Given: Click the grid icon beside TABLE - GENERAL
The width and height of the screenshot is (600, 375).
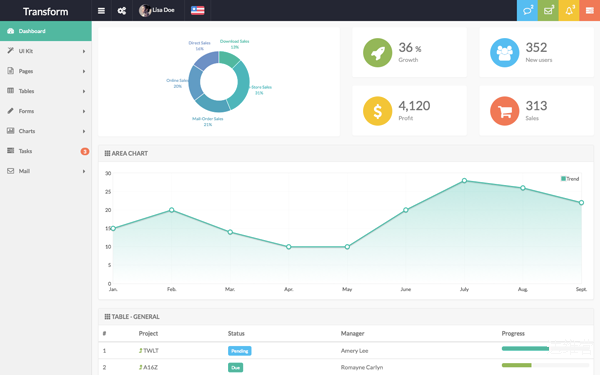Looking at the screenshot, I should (108, 317).
